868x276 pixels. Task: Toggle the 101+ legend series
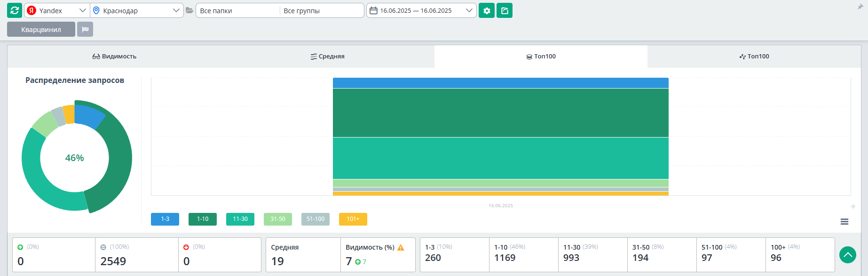pos(353,219)
